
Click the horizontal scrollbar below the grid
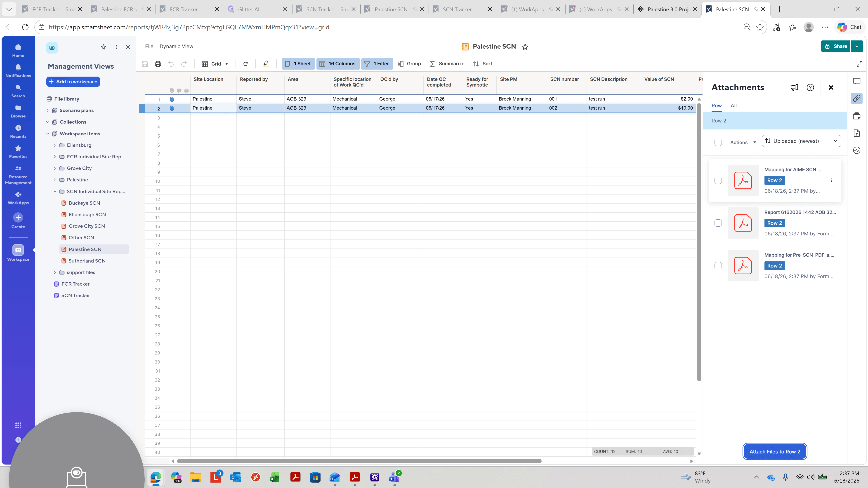pos(359,461)
